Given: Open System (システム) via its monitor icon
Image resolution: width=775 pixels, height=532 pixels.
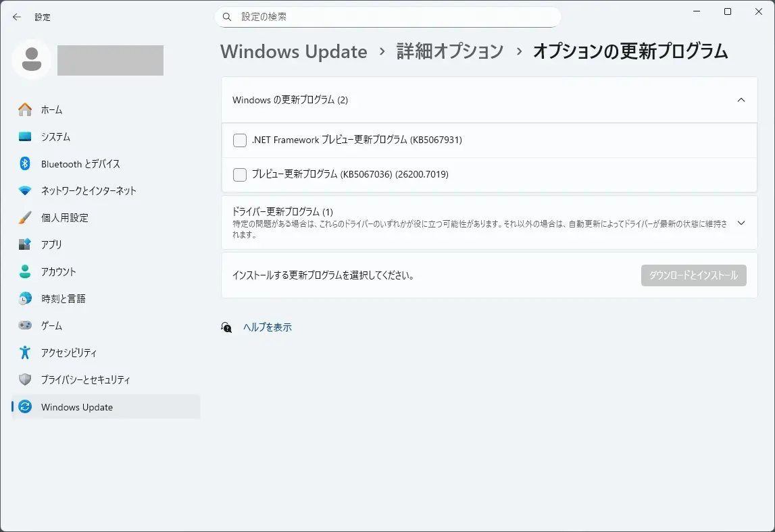Looking at the screenshot, I should [25, 136].
